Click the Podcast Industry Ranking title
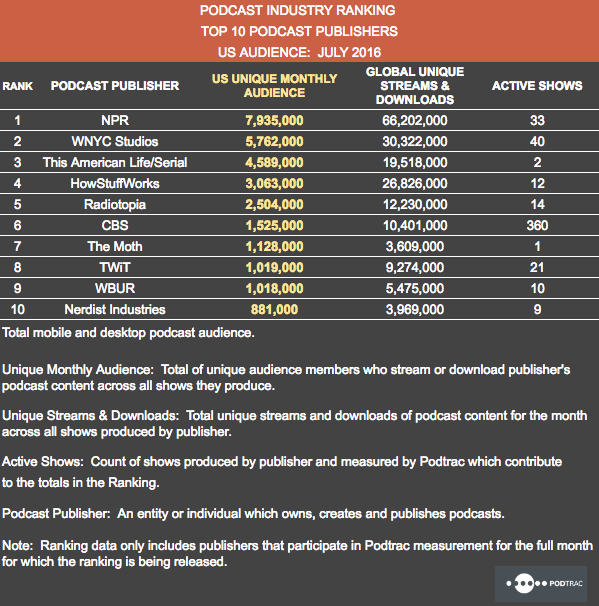 298,10
